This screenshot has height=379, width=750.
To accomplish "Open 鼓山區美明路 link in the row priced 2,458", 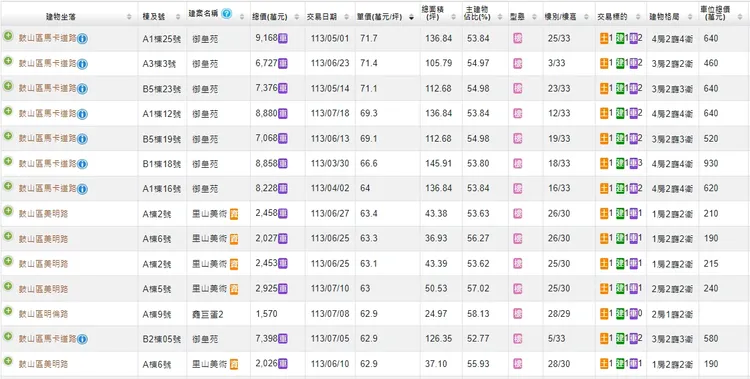I will coord(43,214).
